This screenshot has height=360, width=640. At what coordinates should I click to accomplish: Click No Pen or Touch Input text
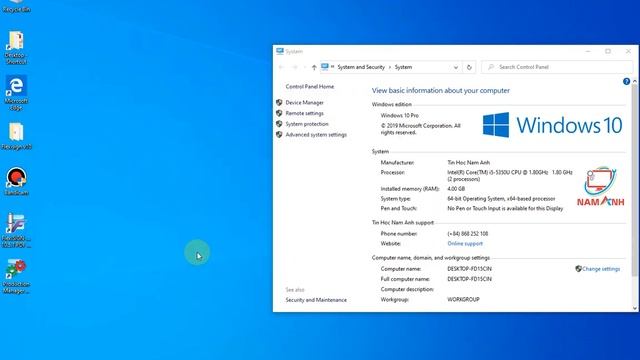point(505,208)
